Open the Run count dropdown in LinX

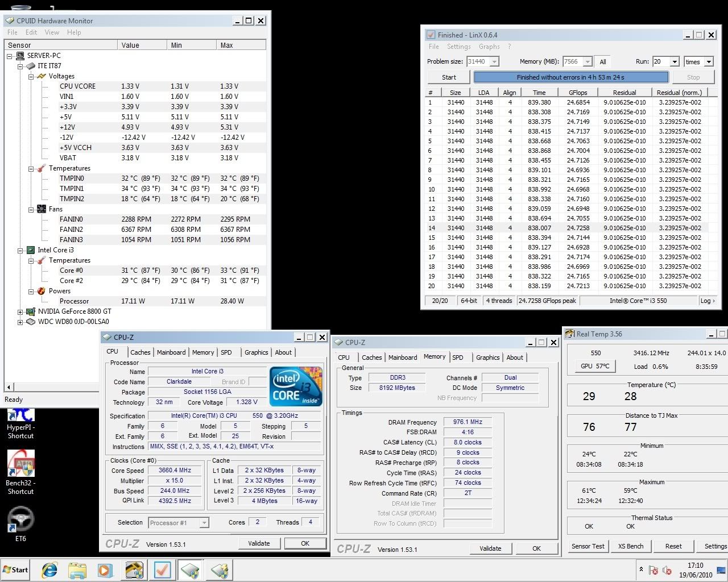click(675, 61)
